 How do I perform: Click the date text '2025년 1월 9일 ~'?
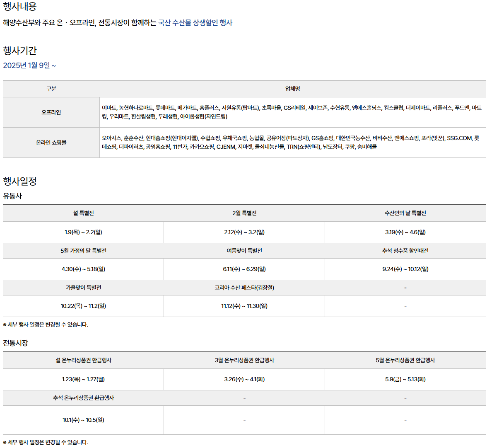point(29,65)
